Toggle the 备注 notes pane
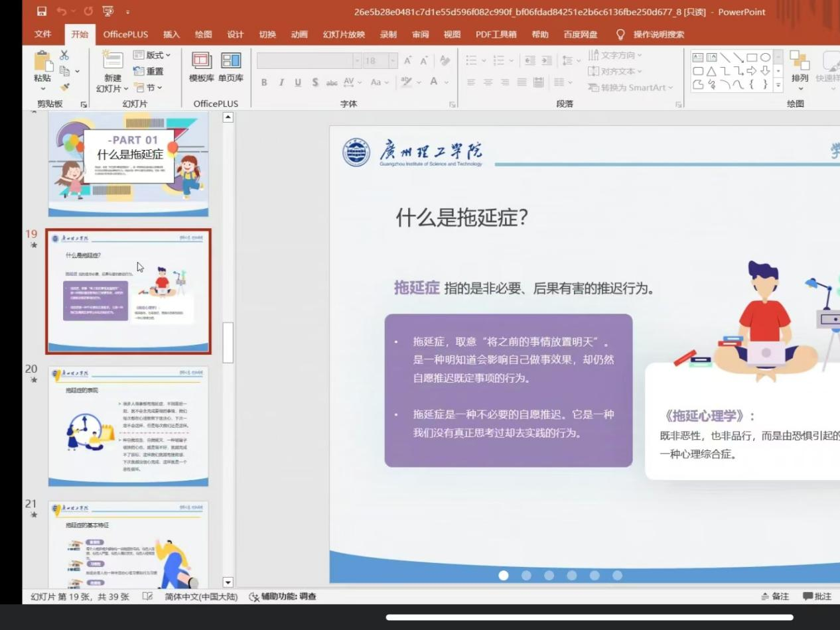Viewport: 840px width, 630px height. click(x=776, y=596)
